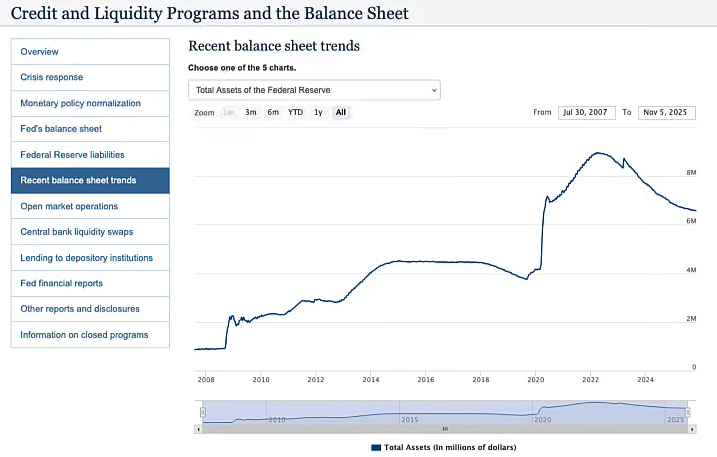717x457 pixels.
Task: Zoom chart to 1y range
Action: click(318, 113)
